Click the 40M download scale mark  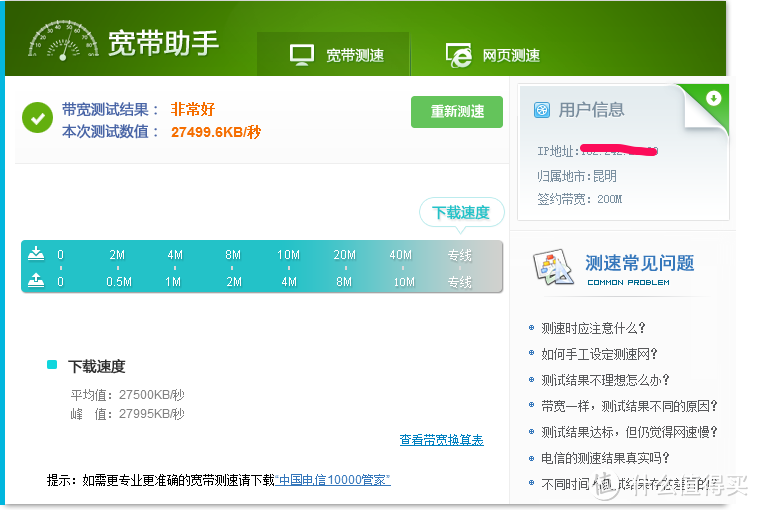coord(401,255)
